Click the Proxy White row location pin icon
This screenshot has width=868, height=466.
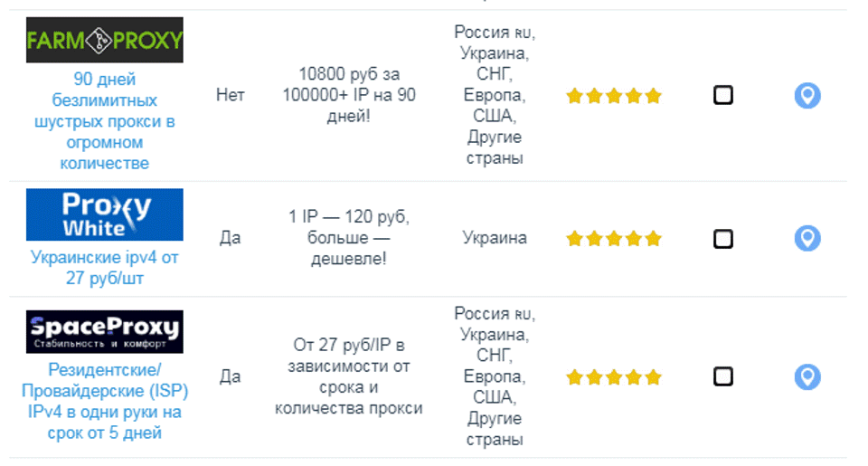pyautogui.click(x=807, y=239)
